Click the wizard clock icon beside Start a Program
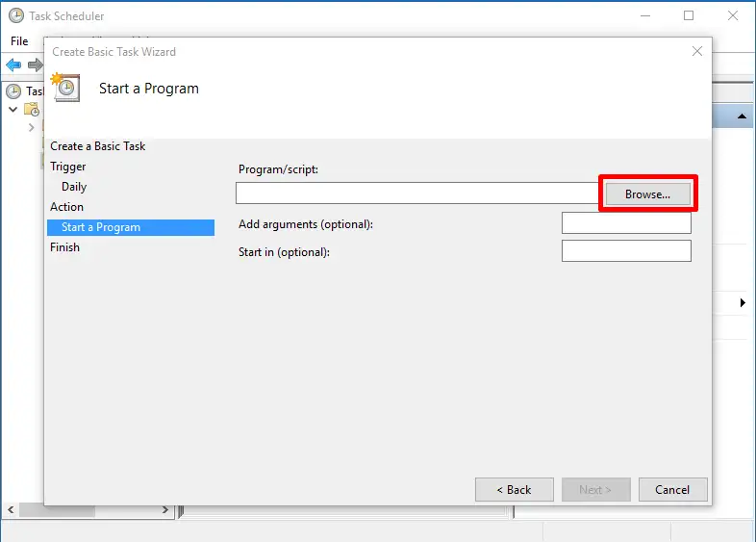756x542 pixels. (x=65, y=88)
